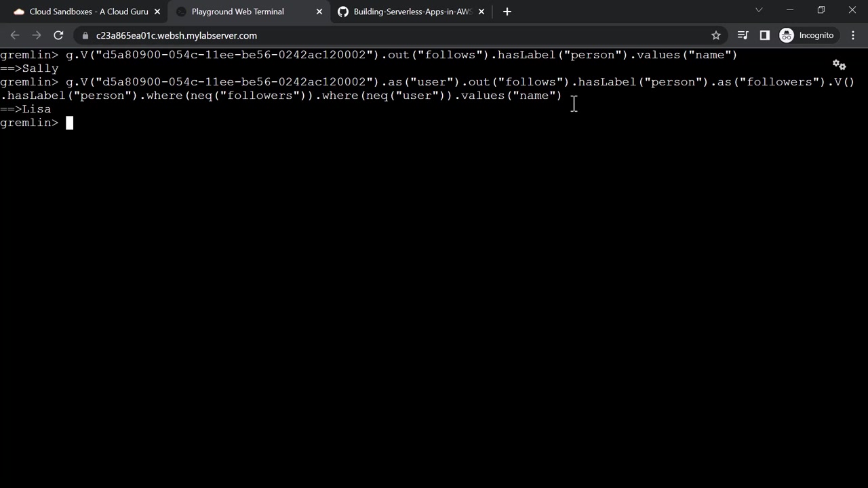Image resolution: width=868 pixels, height=488 pixels.
Task: Close the Playground Web Terminal tab
Action: coord(319,12)
